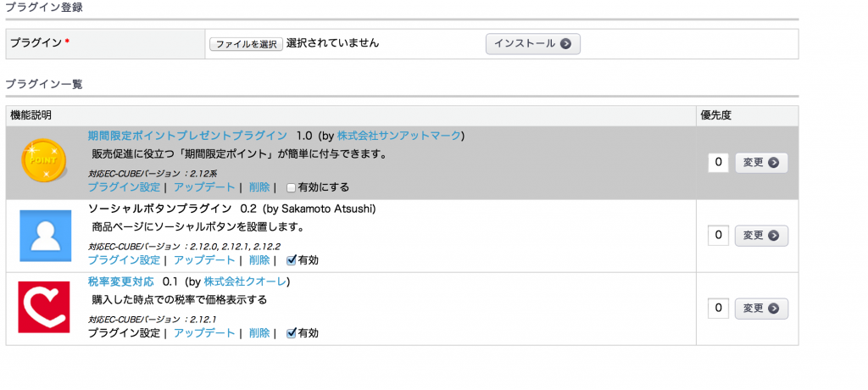This screenshot has width=868, height=390.
Task: Enable the 有効にする checkbox for 期間限定ポイント plugin
Action: 292,188
